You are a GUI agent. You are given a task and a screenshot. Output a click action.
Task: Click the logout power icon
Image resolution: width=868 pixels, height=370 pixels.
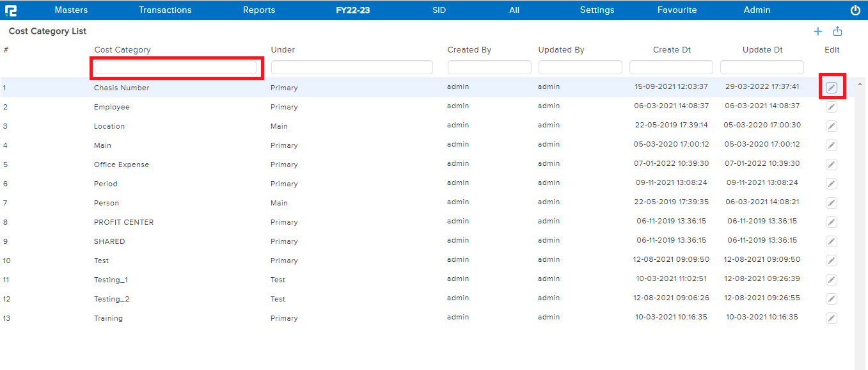click(855, 10)
